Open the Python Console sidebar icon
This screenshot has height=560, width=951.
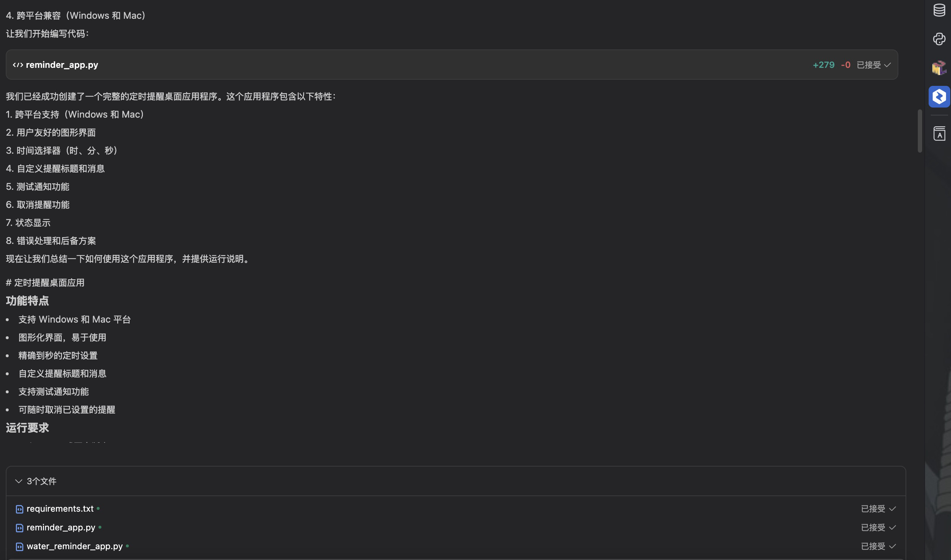point(939,39)
